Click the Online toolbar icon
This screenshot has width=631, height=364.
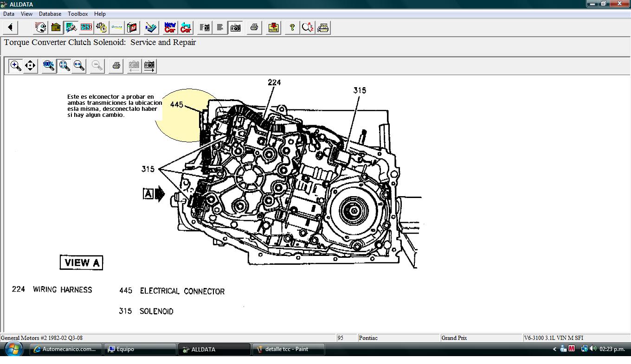117,27
